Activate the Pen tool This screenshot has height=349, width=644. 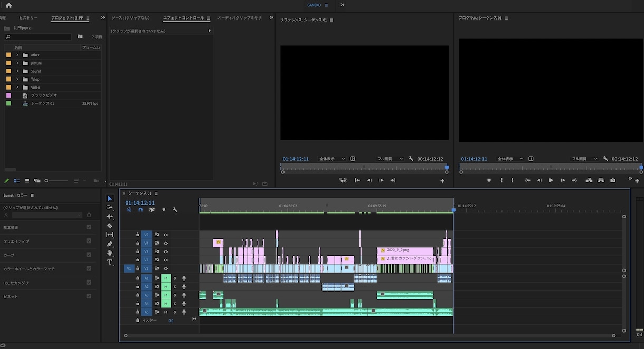coord(110,244)
